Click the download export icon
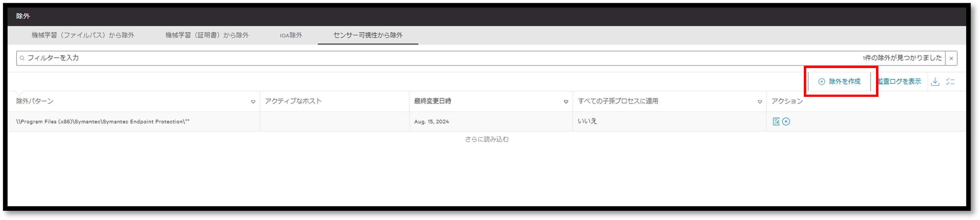The height and width of the screenshot is (220, 980). pos(935,81)
